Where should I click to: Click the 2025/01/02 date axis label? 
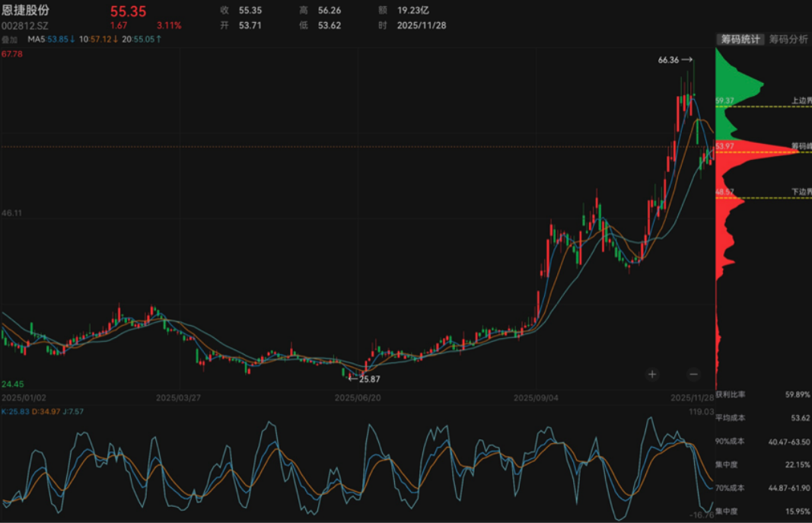(x=24, y=397)
